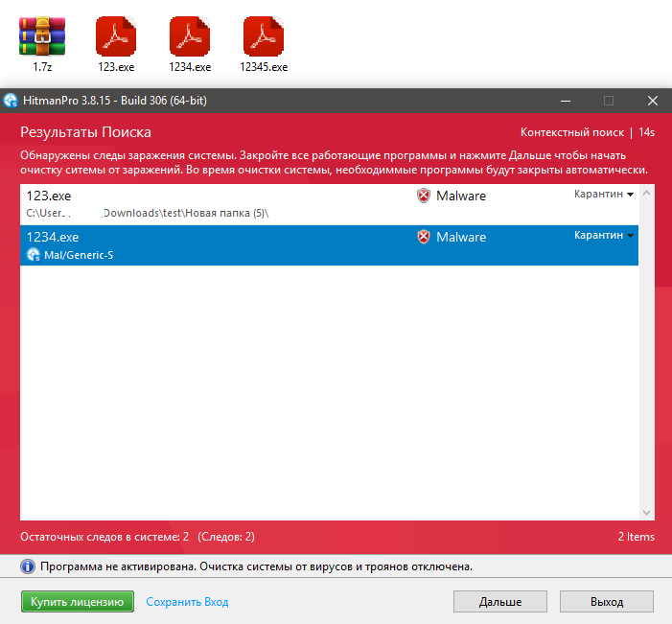
Task: Click the Сохранить Вход link
Action: [187, 602]
